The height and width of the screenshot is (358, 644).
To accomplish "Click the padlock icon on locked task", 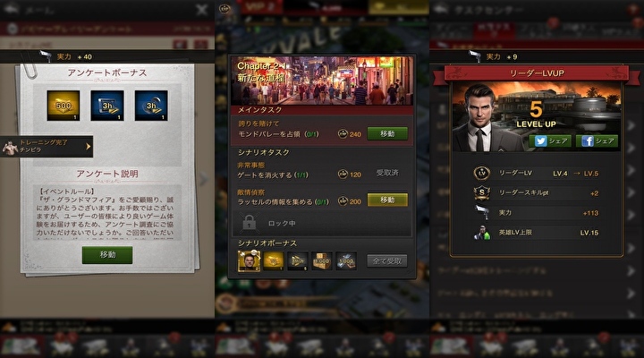I will [x=250, y=223].
